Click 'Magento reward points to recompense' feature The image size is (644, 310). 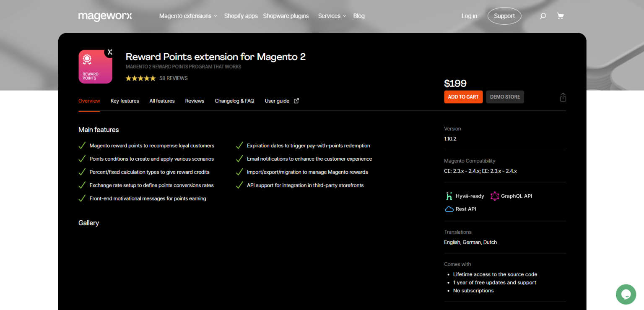pyautogui.click(x=152, y=146)
